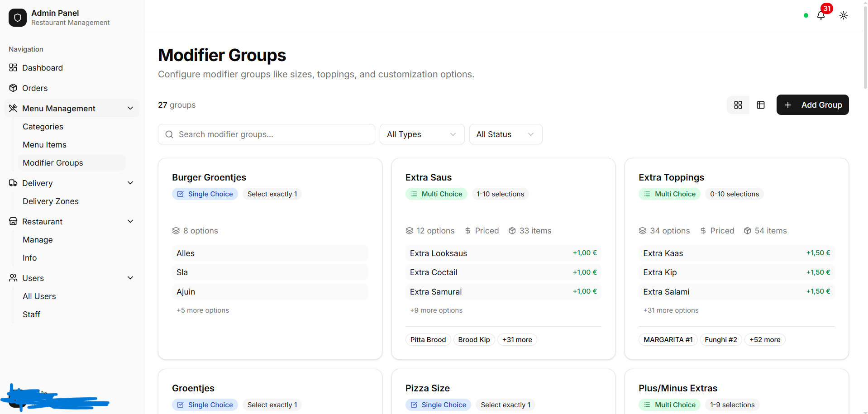Click the Users people icon
This screenshot has width=868, height=414.
(13, 278)
